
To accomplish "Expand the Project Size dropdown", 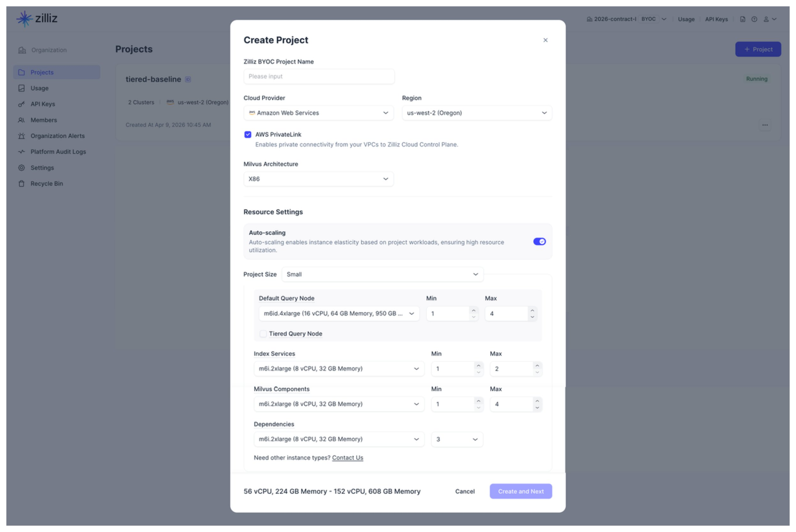I will click(382, 274).
